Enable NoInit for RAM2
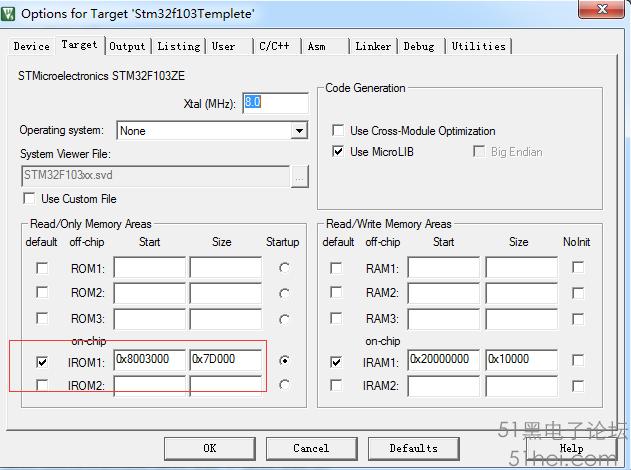 [x=578, y=293]
